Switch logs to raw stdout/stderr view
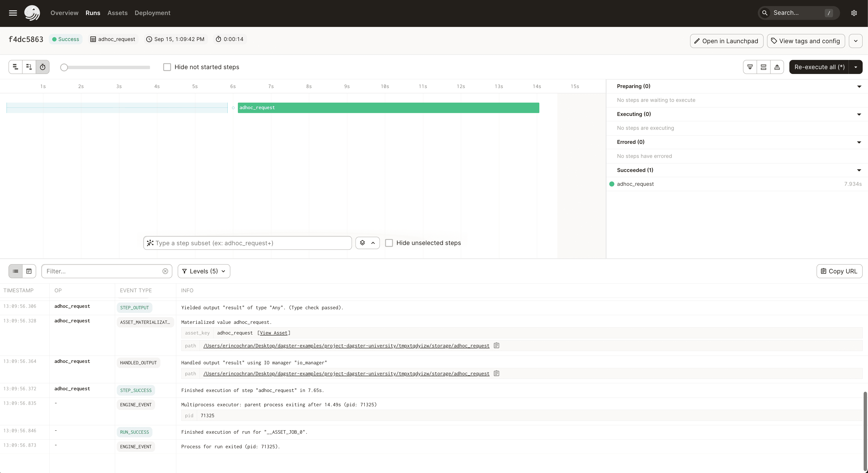This screenshot has width=868, height=473. [x=29, y=271]
